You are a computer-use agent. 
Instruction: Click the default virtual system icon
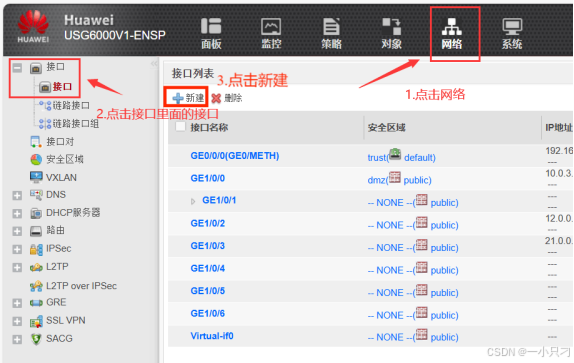tap(395, 154)
